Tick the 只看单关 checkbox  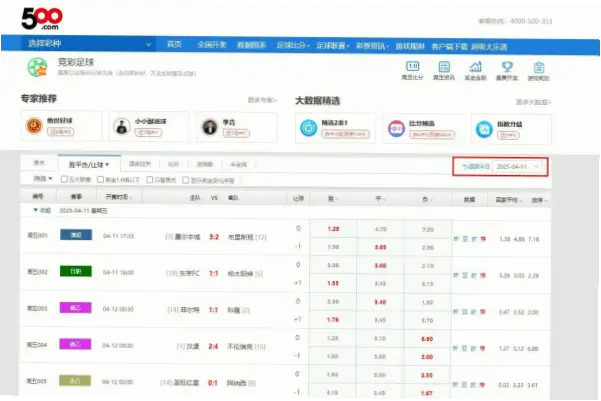point(150,180)
